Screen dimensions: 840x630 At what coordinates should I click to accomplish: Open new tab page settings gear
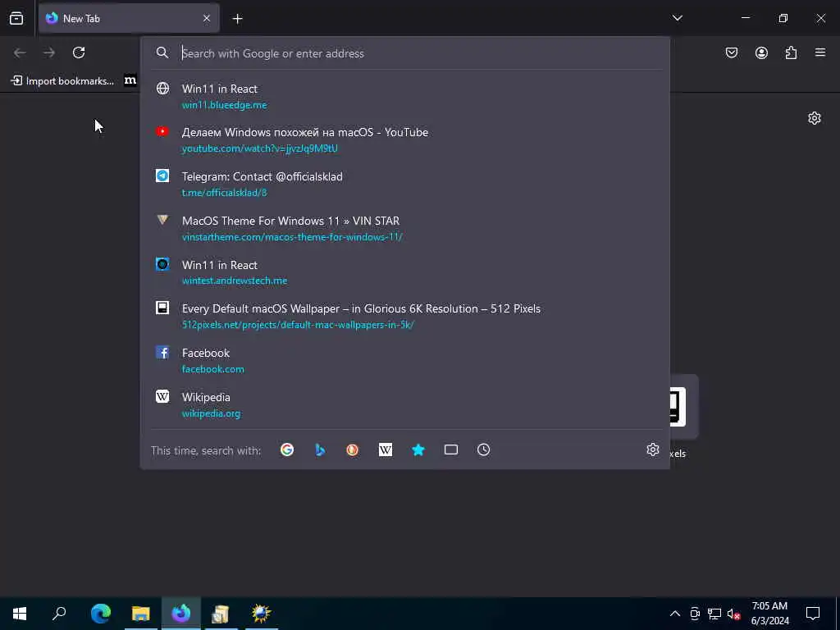[815, 118]
